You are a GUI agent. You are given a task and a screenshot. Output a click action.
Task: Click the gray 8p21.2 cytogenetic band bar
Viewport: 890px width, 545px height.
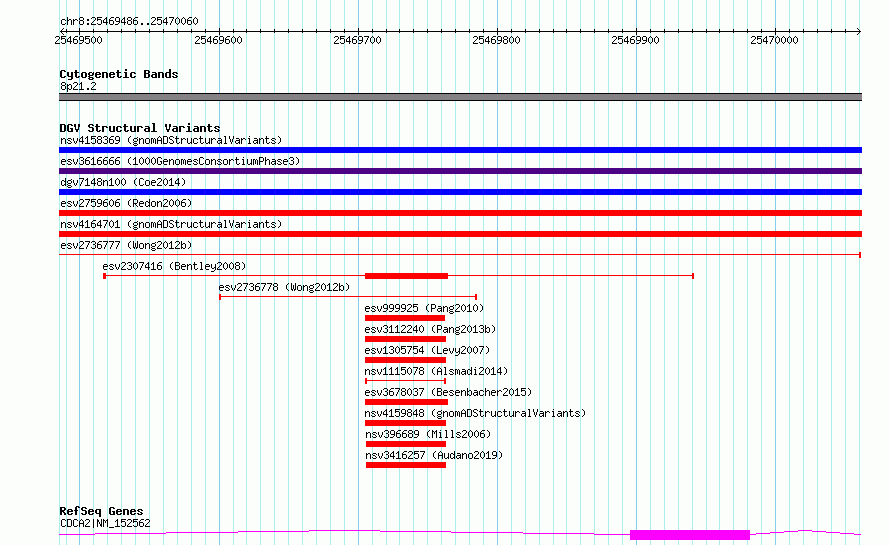click(460, 97)
